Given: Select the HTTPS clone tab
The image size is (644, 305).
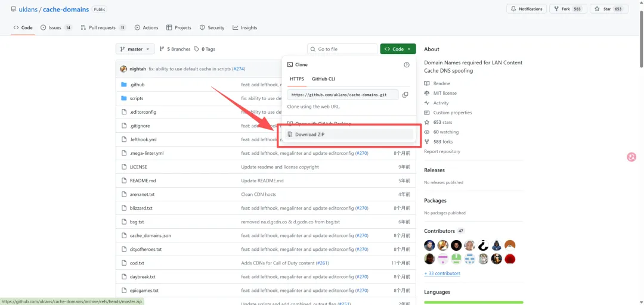Looking at the screenshot, I should click(x=297, y=79).
